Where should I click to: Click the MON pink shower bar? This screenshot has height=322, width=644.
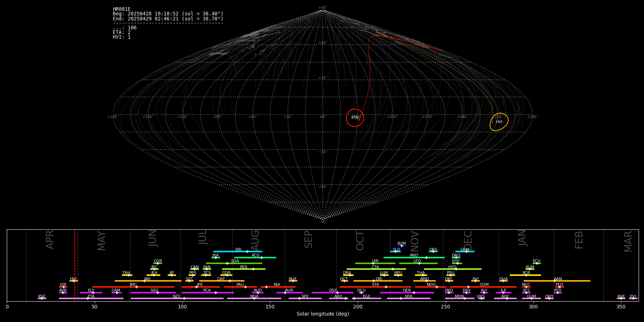tap(460, 298)
